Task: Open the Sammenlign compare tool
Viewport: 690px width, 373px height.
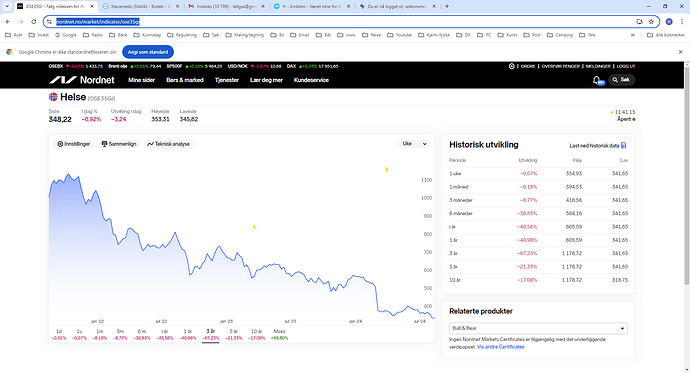Action: (x=119, y=144)
